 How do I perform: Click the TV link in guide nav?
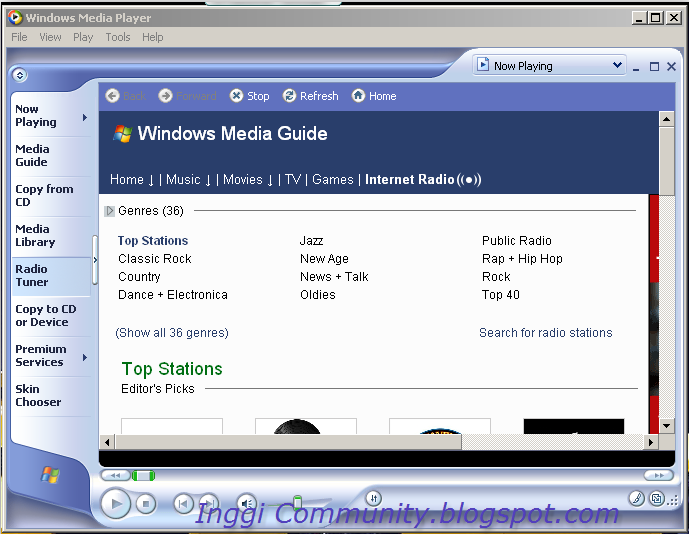point(293,179)
